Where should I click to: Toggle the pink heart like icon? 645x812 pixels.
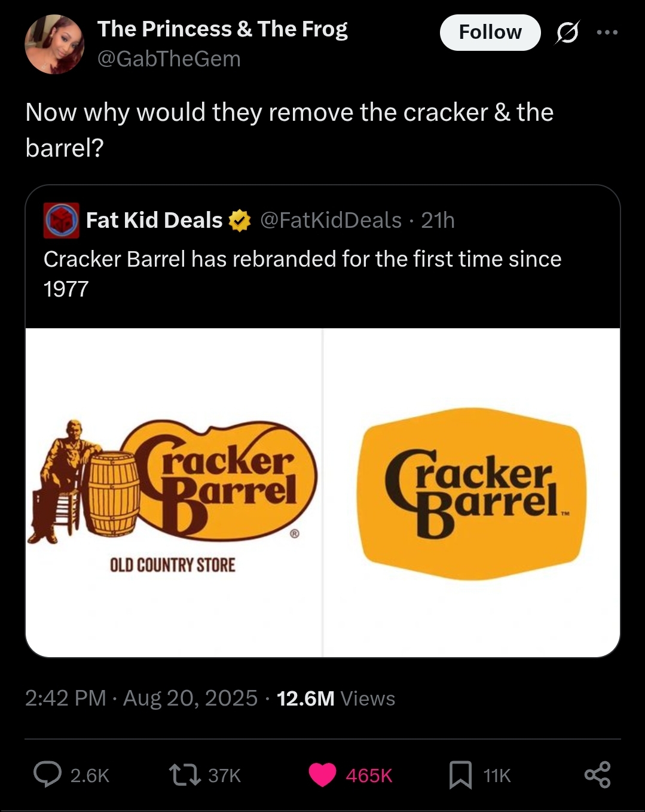click(323, 775)
